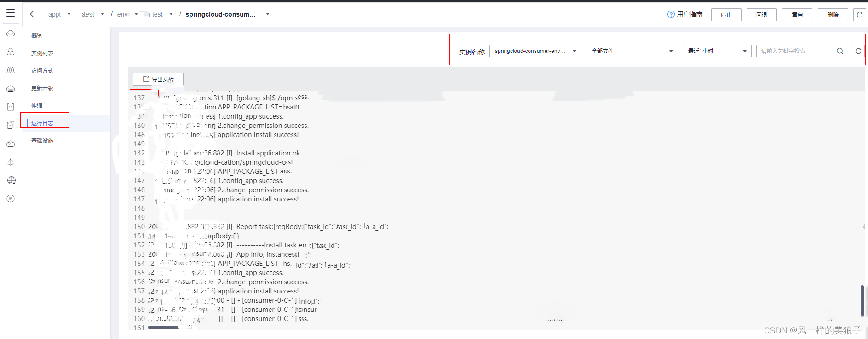868x339 pixels.
Task: Open the three-circles cluster sidebar icon
Action: (11, 52)
